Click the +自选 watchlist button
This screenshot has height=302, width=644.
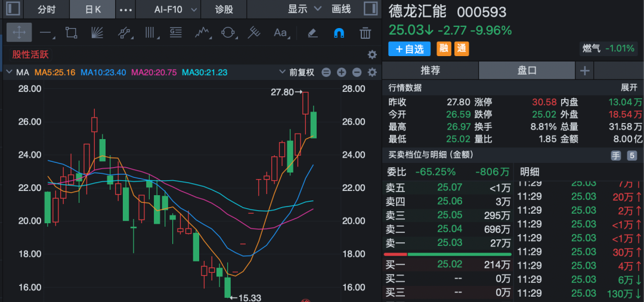(410, 49)
